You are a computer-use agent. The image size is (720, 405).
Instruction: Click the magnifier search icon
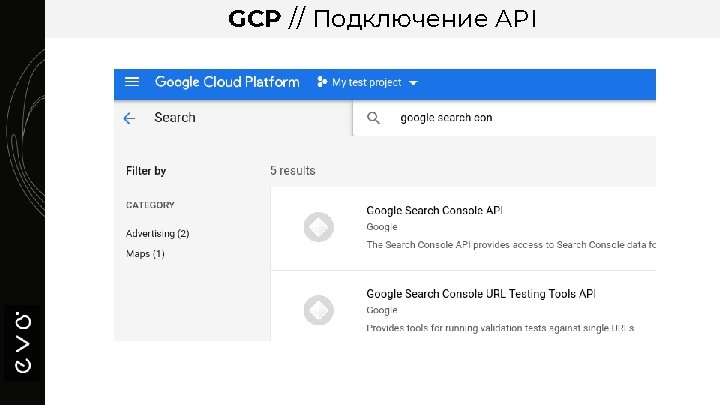click(x=374, y=118)
